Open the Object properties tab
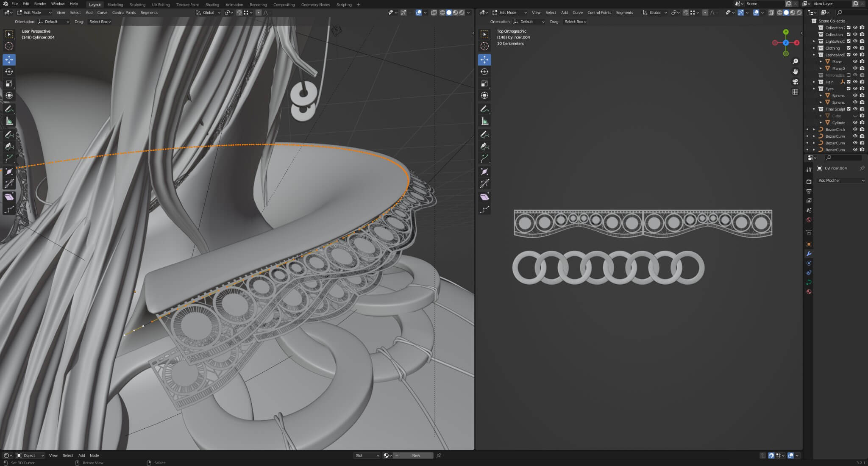 tap(809, 244)
